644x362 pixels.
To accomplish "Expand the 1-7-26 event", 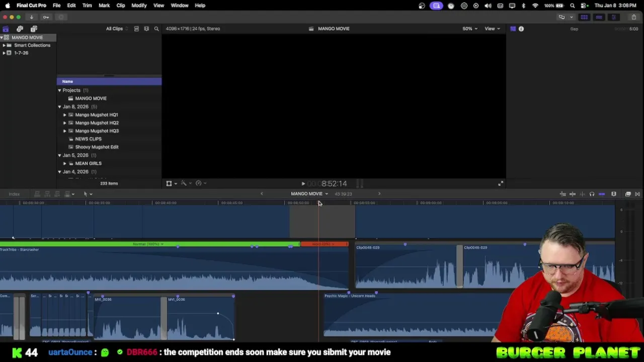I will coord(4,53).
